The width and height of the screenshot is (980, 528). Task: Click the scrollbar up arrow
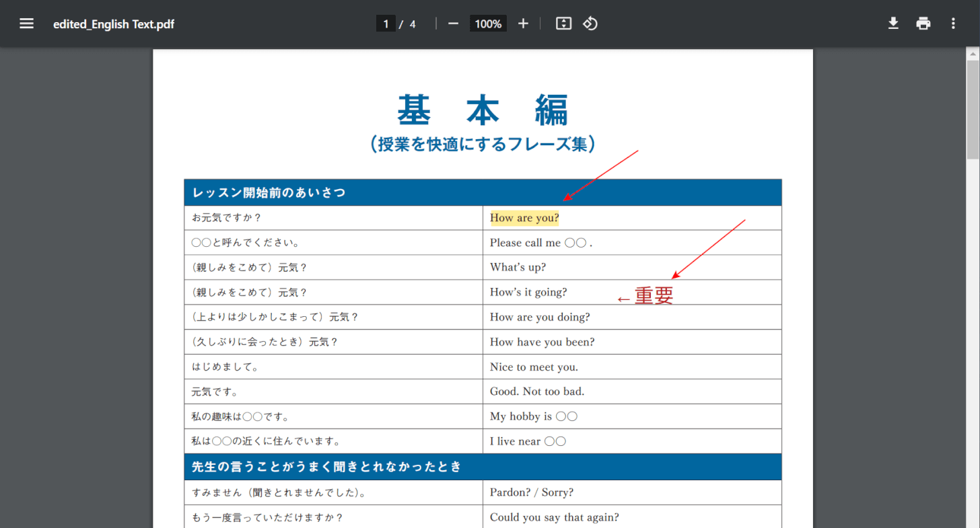[x=973, y=53]
